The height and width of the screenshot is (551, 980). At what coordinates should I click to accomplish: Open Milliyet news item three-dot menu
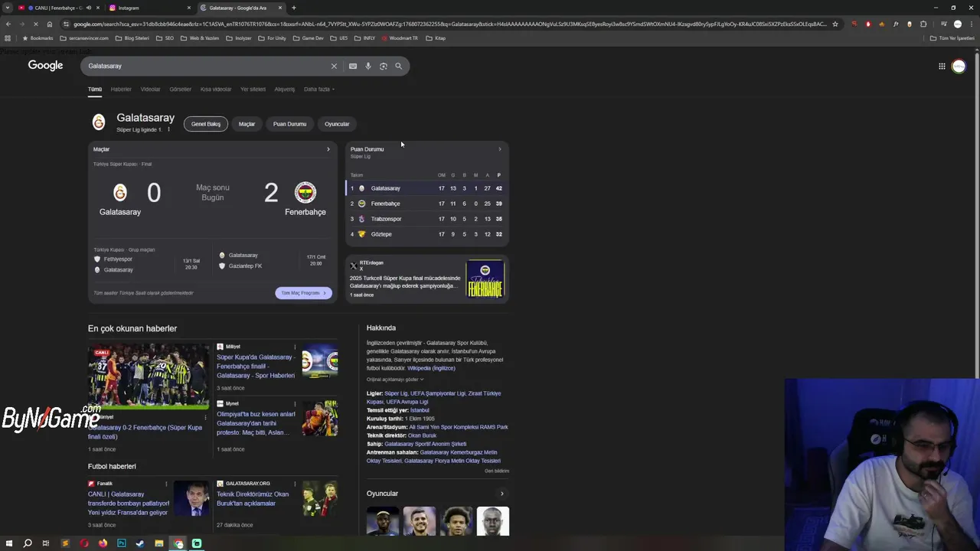pyautogui.click(x=295, y=347)
